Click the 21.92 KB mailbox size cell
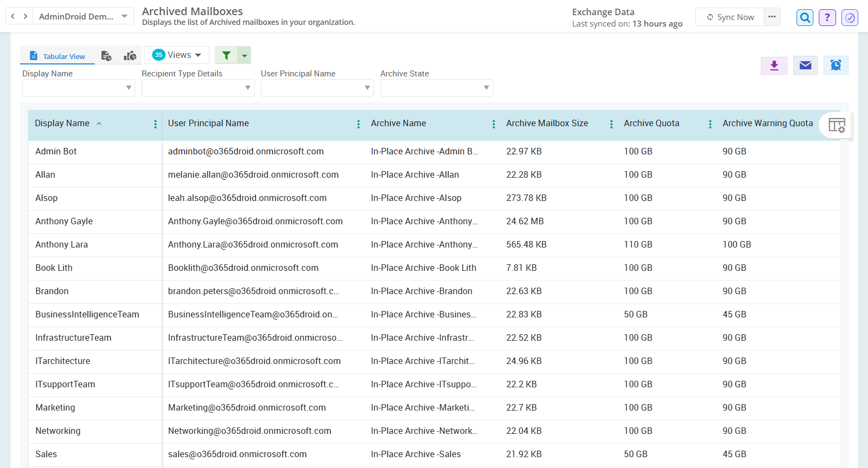 524,454
